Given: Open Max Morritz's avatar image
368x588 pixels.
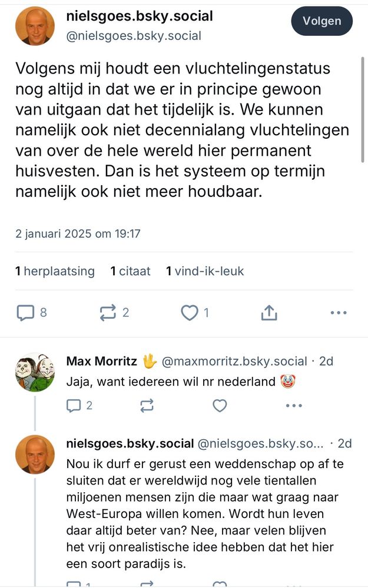Looking at the screenshot, I should [x=34, y=373].
